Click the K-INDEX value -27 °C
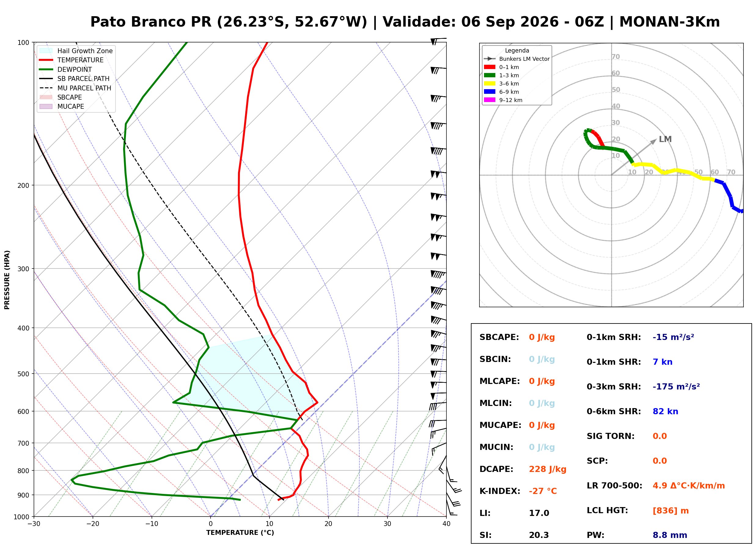Image resolution: width=756 pixels, height=559 pixels. 543,491
